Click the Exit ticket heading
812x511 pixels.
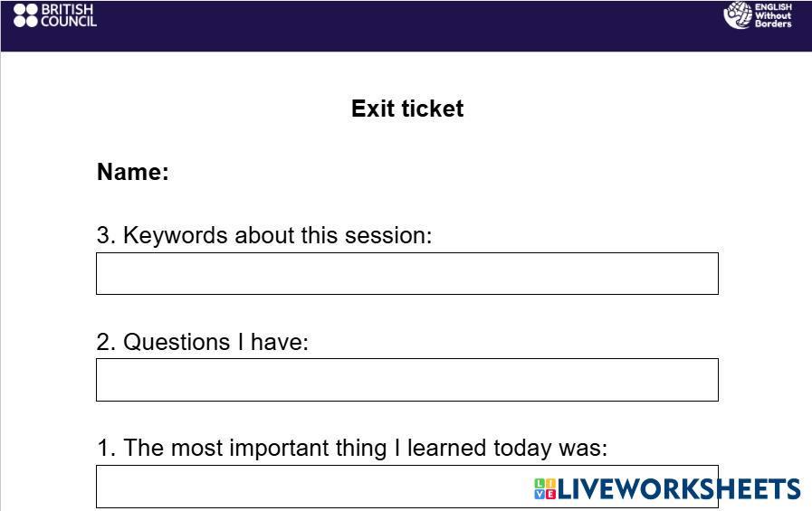[407, 109]
